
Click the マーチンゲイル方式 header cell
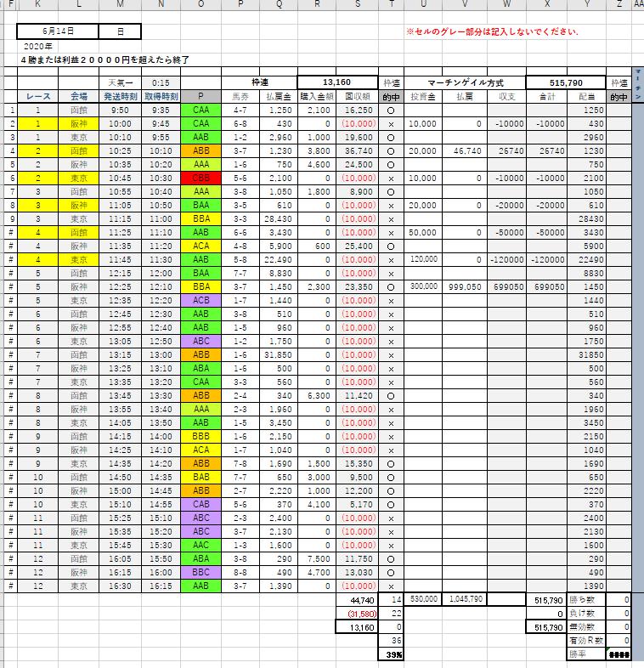tap(465, 82)
